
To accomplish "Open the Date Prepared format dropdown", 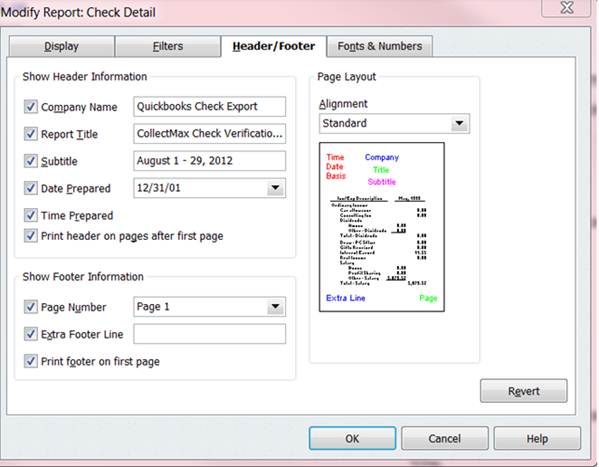I will coord(275,188).
